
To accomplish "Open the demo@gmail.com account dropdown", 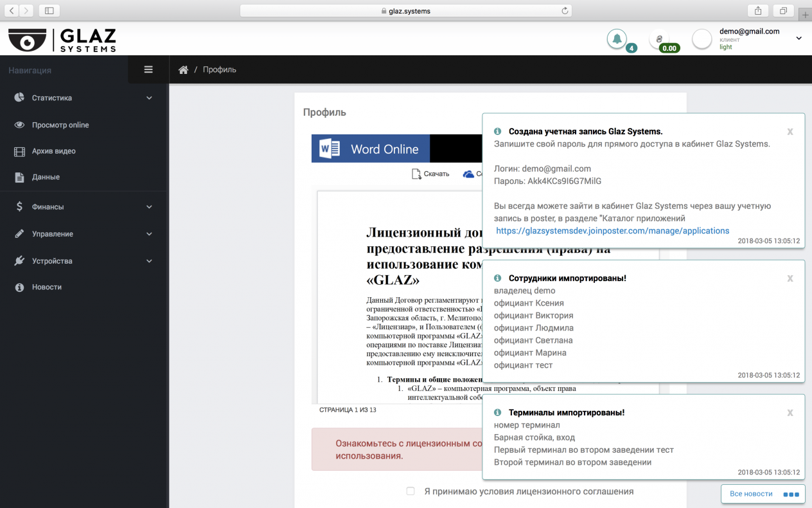I will (x=799, y=39).
